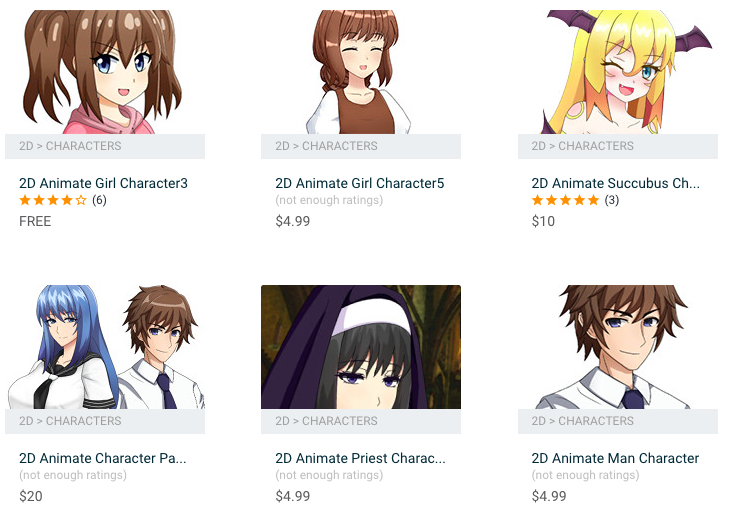Screen dimensions: 732x511
Task: Click the 2D Animate Man Character title
Action: point(615,458)
